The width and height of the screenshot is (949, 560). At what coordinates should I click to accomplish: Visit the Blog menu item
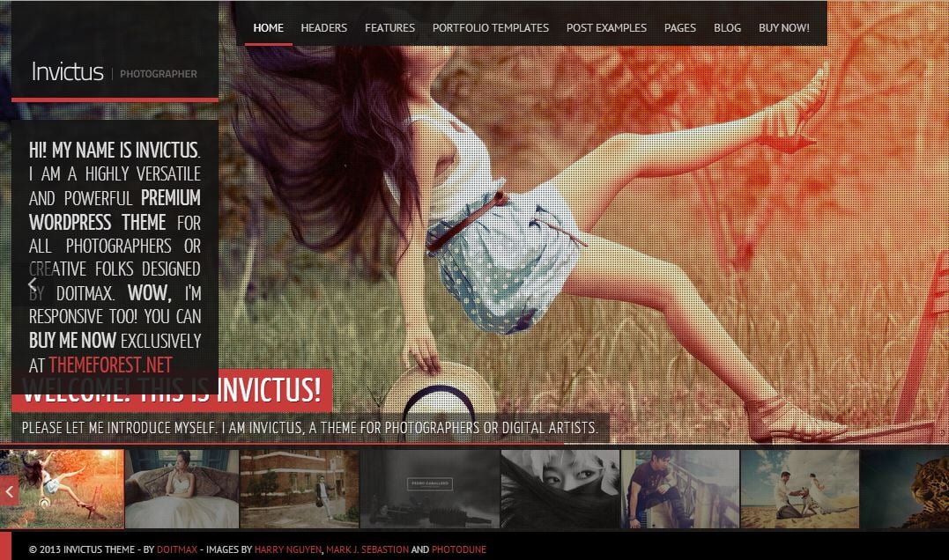click(727, 28)
